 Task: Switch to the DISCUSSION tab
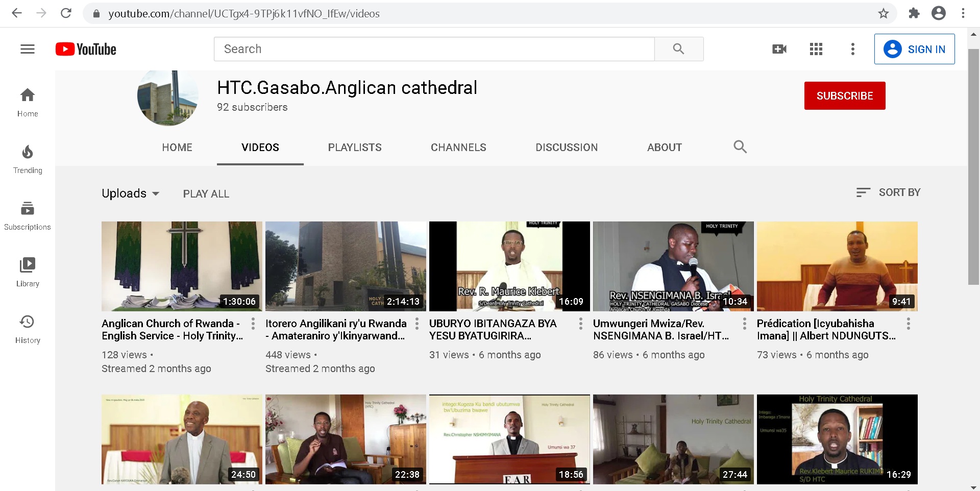click(x=566, y=148)
